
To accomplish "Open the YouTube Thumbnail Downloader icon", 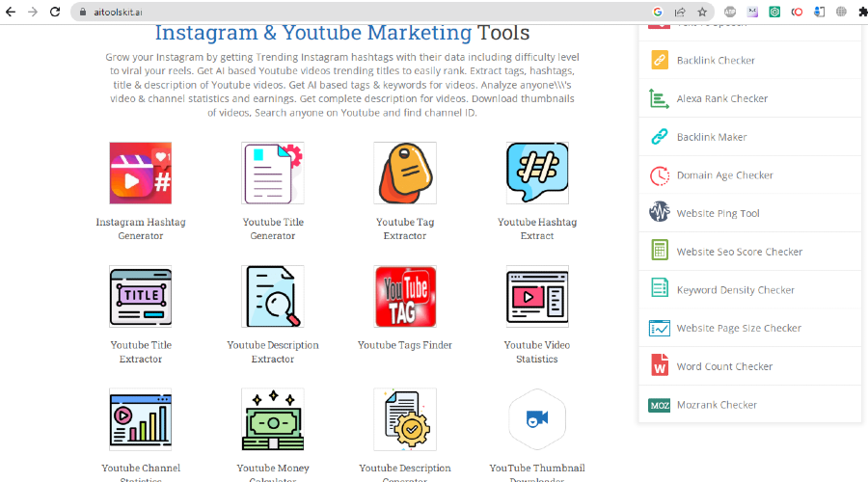I will [537, 419].
